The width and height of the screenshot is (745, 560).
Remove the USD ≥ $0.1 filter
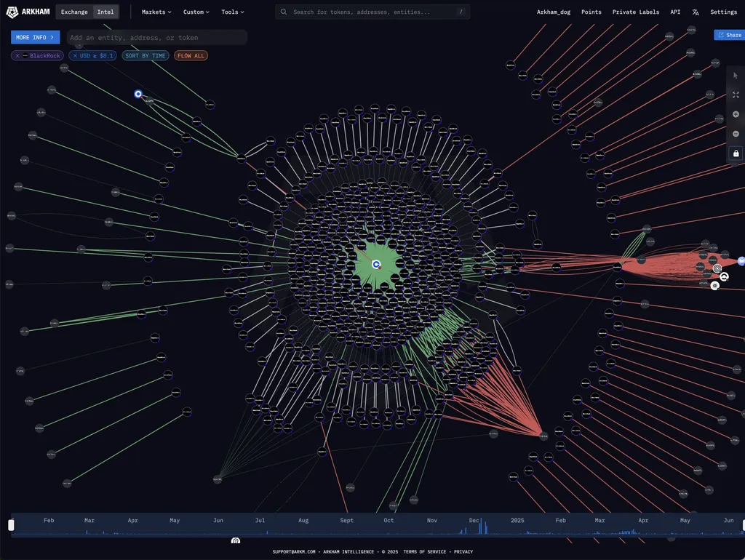tap(75, 55)
